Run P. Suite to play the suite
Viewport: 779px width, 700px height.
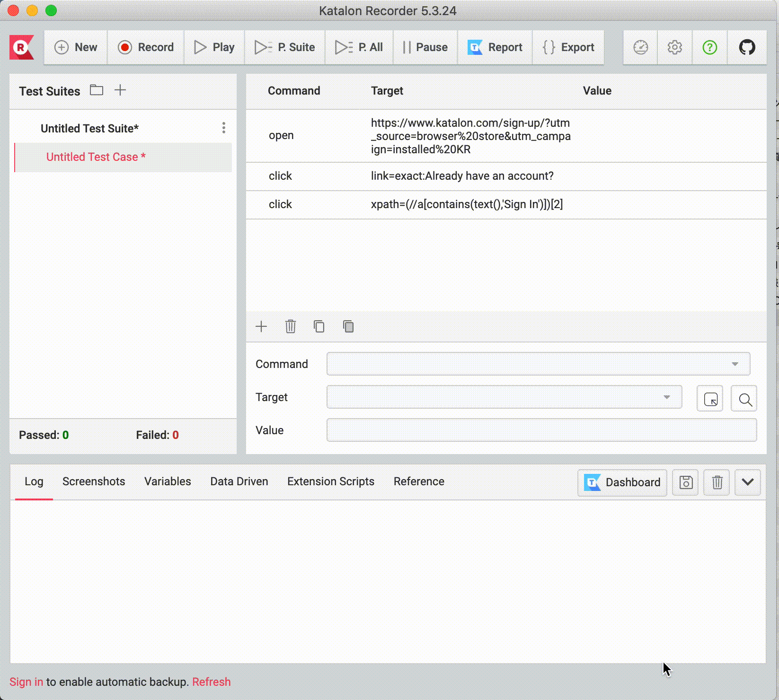pos(285,47)
